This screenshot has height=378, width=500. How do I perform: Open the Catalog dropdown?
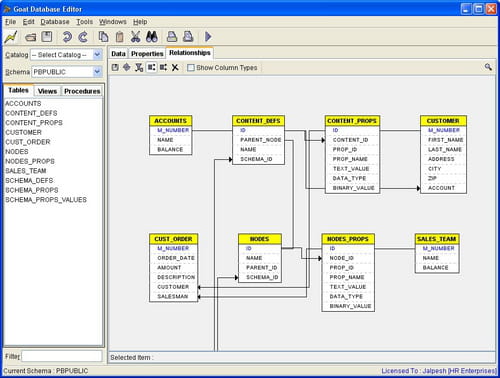click(x=97, y=54)
